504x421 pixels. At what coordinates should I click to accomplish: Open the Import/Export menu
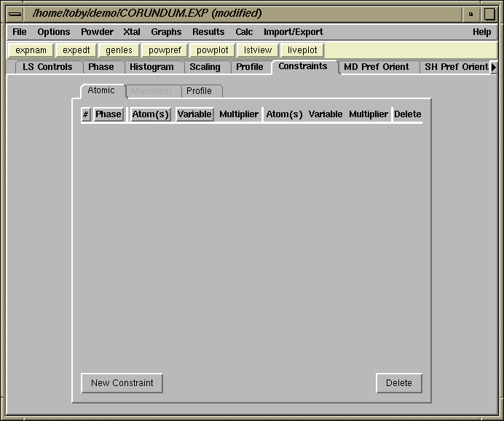pyautogui.click(x=293, y=32)
